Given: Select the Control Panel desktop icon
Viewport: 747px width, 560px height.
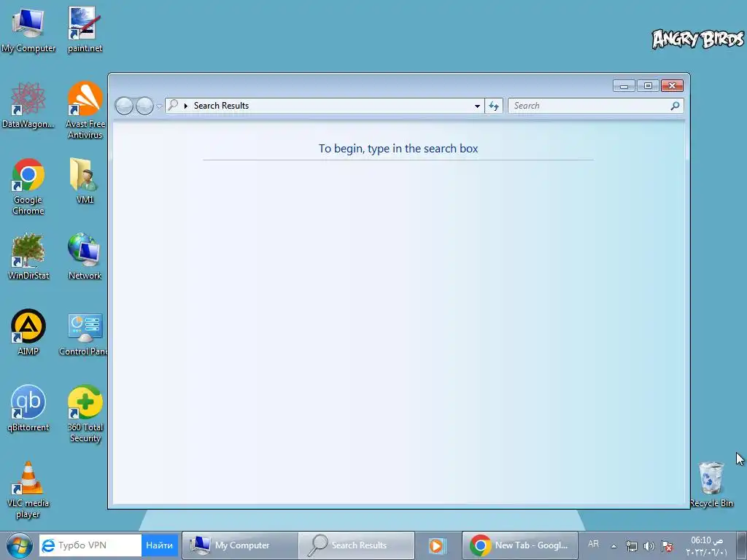Looking at the screenshot, I should tap(83, 334).
